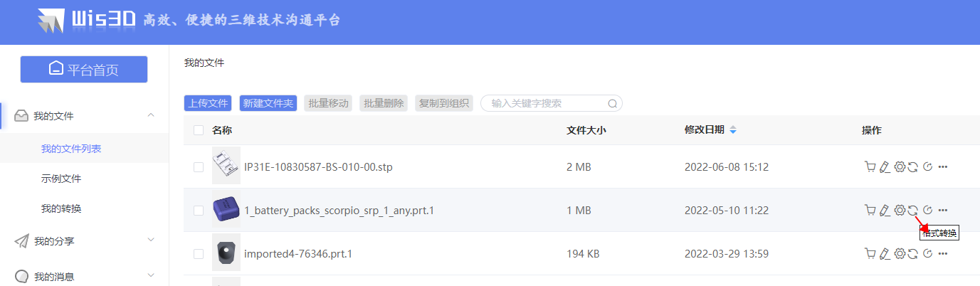Click the date 2022-05-10 11:22

[x=727, y=210]
